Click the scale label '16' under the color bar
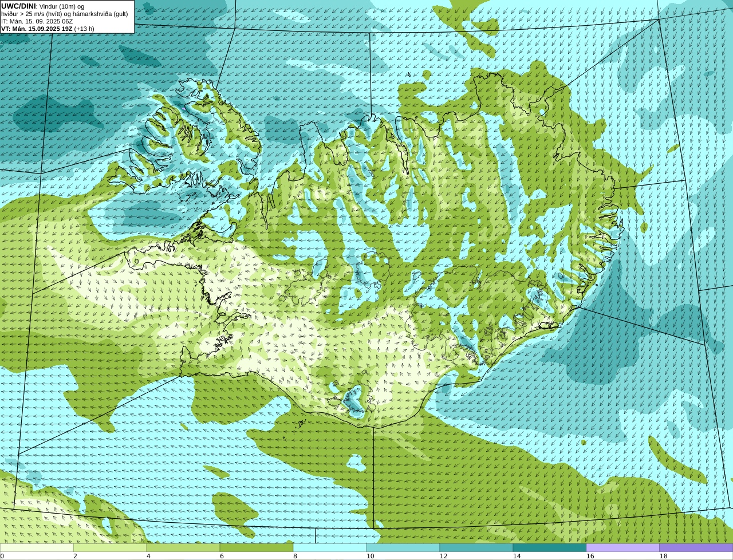 [x=590, y=556]
